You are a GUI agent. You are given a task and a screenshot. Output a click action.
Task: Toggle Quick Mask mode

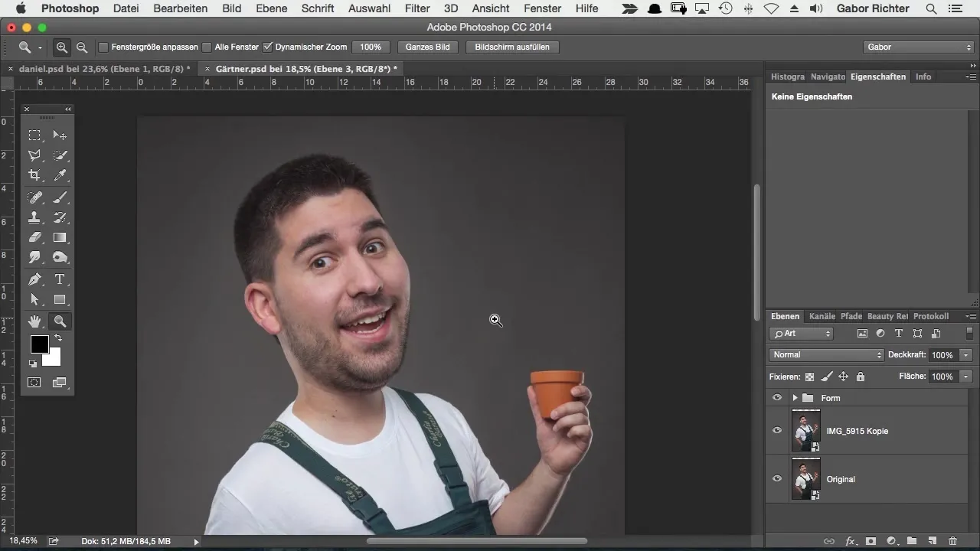tap(34, 382)
